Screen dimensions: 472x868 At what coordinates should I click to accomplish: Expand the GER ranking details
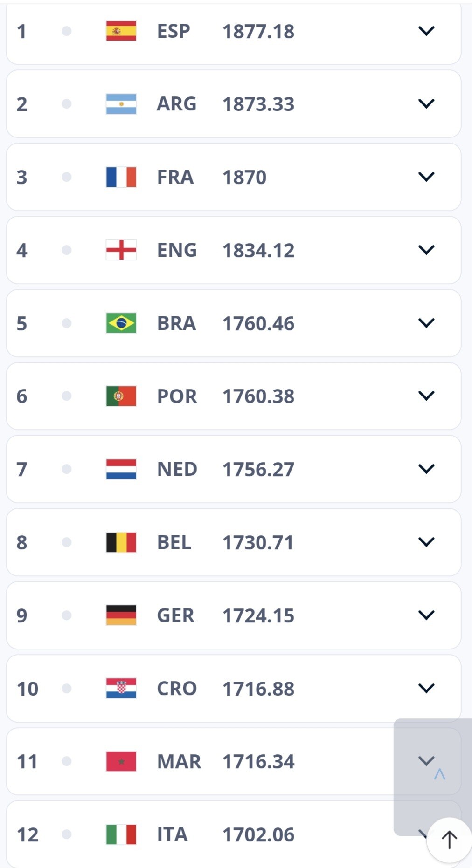tap(426, 615)
